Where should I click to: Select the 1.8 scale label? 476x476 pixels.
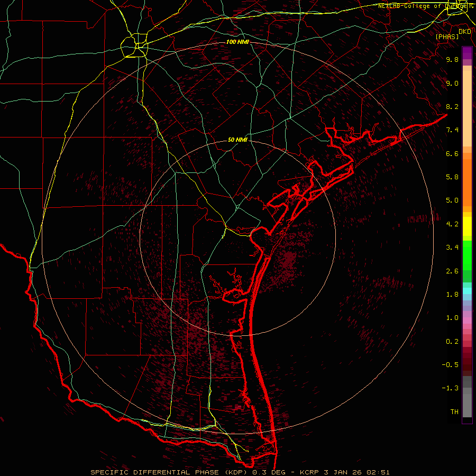coord(452,295)
